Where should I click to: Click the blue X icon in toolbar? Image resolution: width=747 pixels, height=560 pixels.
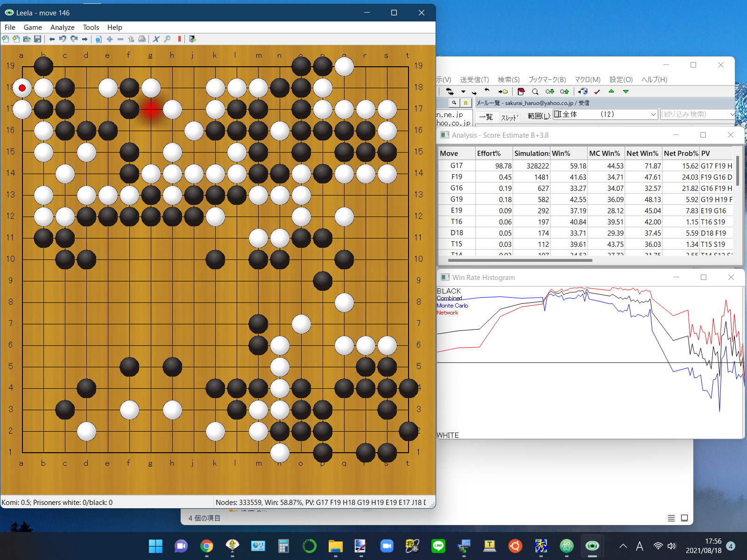[156, 39]
